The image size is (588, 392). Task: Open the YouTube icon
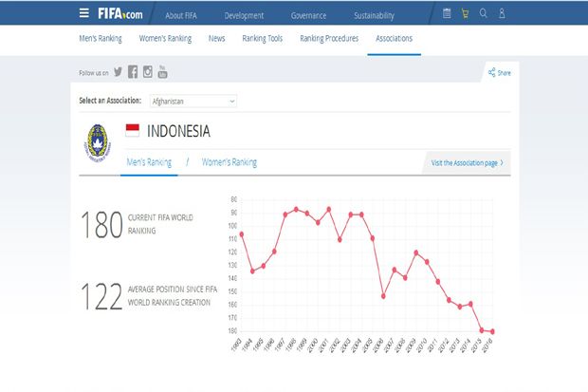click(x=162, y=72)
